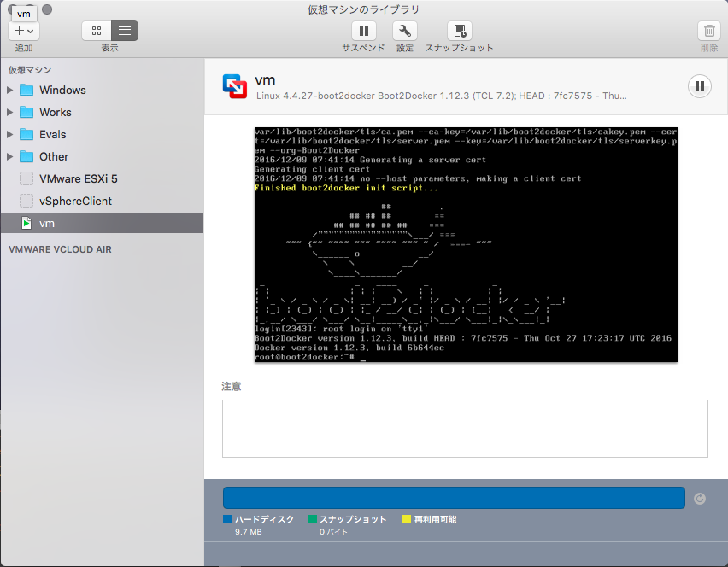
Task: Switch to icon grid view
Action: [97, 31]
